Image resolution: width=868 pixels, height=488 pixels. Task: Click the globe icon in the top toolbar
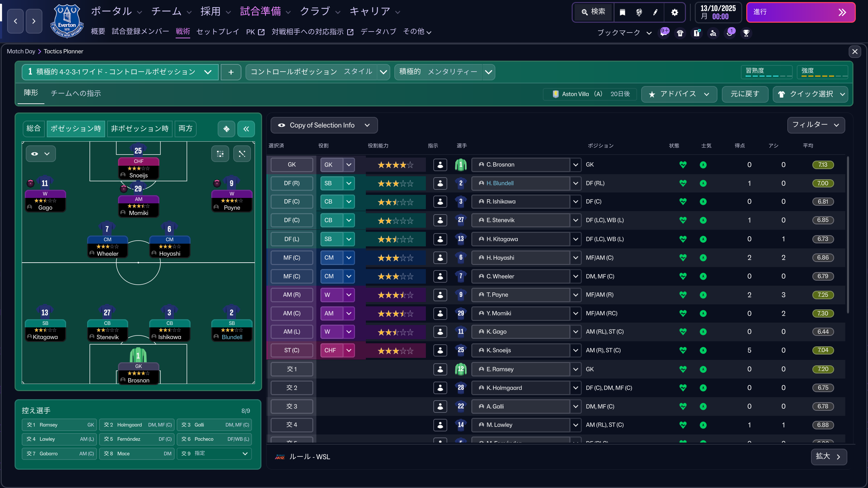click(x=639, y=13)
